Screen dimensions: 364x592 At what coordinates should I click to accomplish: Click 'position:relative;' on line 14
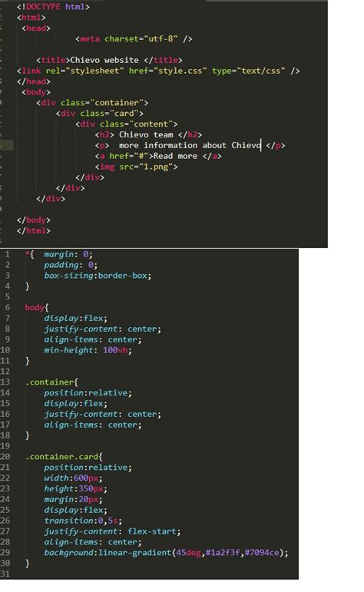(x=88, y=393)
